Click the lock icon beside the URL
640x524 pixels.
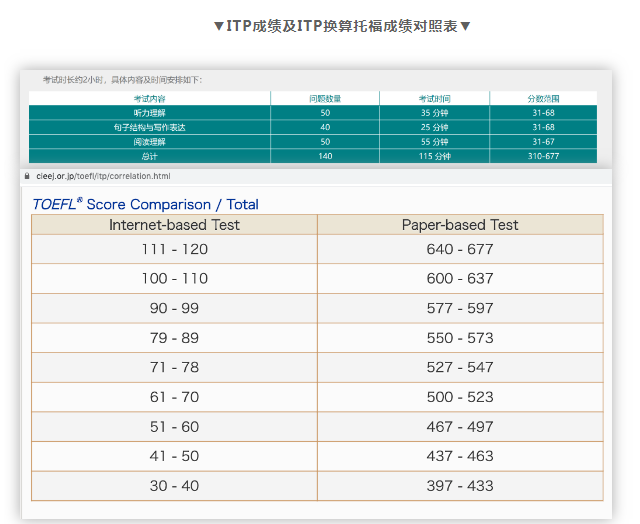27,176
